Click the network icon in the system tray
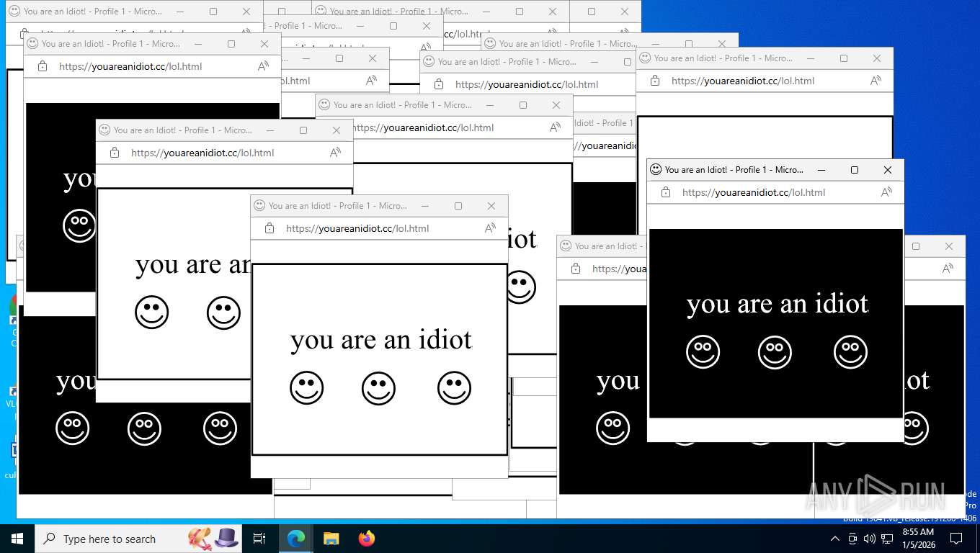 (887, 539)
